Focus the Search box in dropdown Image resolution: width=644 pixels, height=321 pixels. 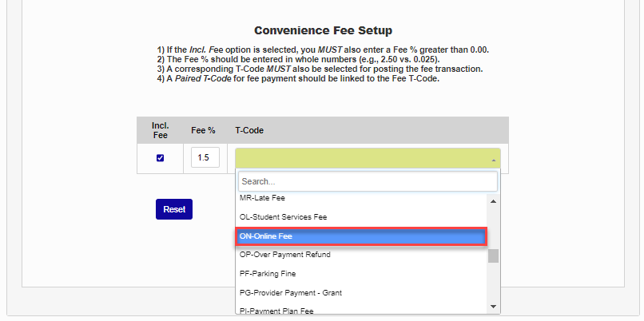368,181
